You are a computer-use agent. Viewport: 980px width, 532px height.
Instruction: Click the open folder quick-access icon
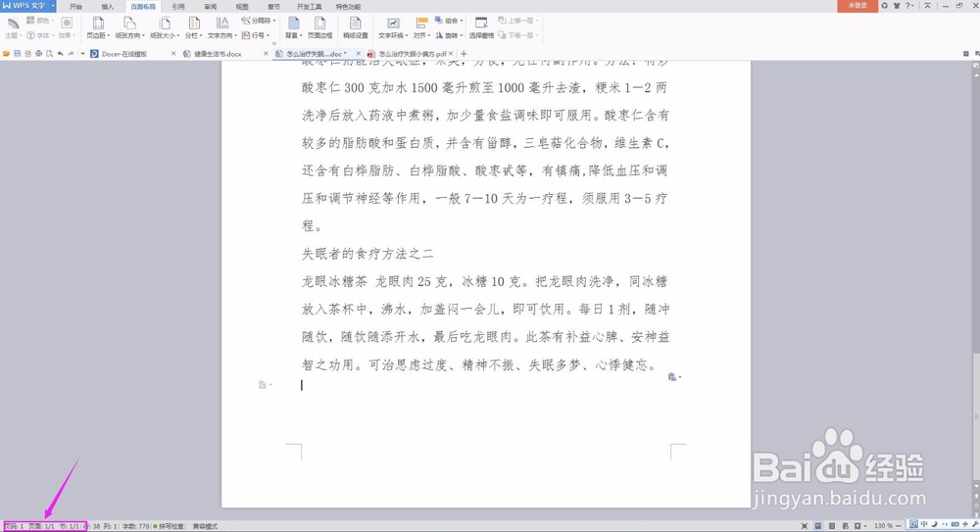[6, 54]
